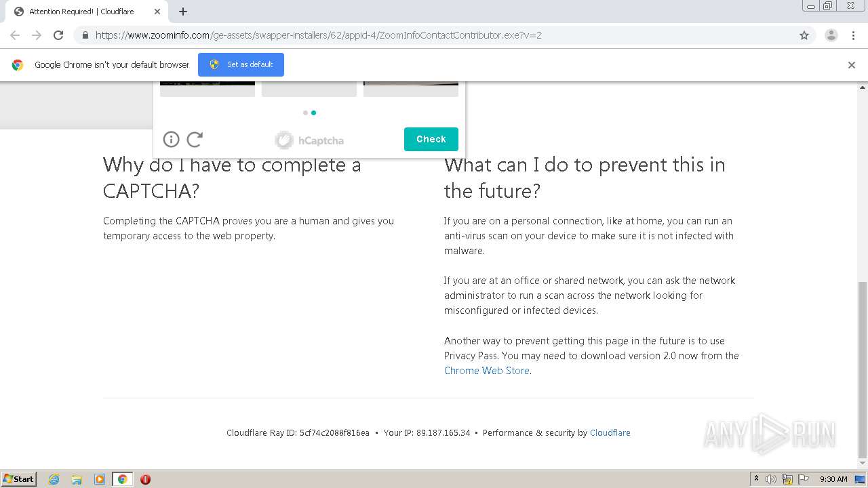Click the Action Center flag icon

point(804,479)
